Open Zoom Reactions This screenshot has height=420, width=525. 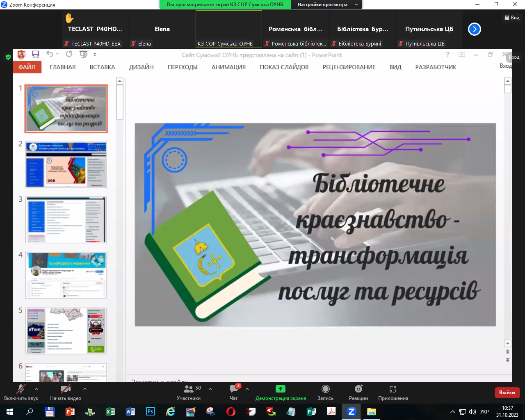(358, 389)
